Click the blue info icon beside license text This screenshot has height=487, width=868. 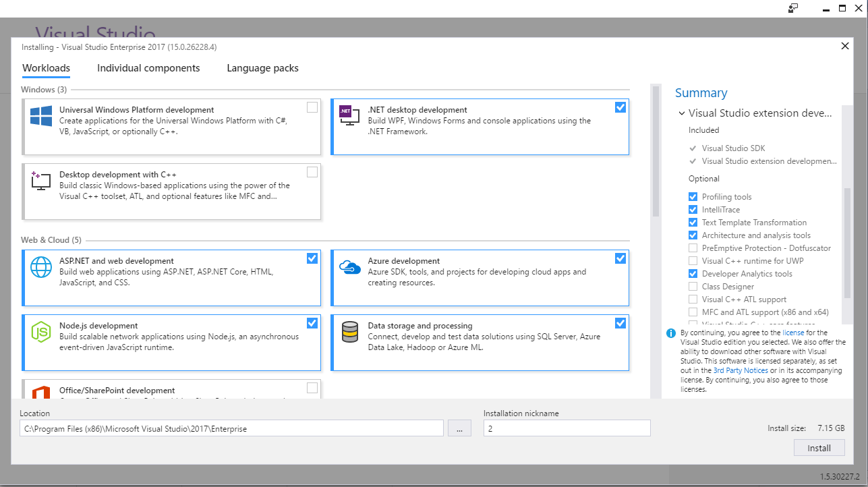[x=671, y=333]
